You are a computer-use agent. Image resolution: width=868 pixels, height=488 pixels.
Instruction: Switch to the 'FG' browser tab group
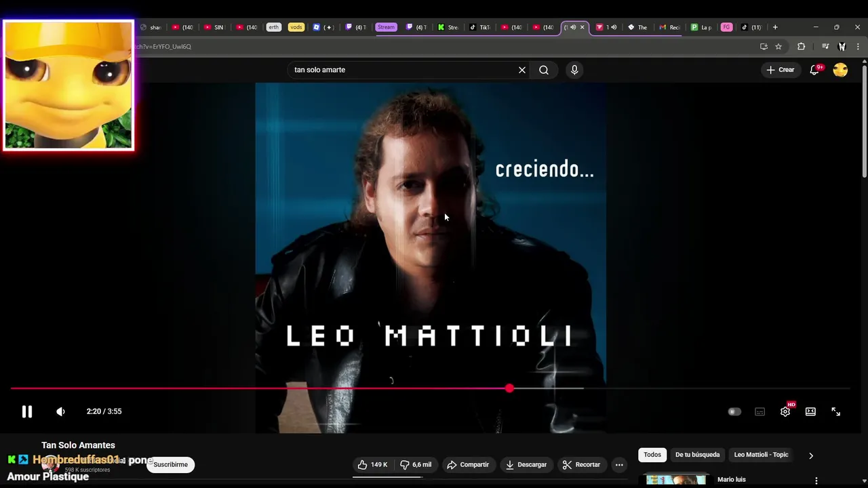pyautogui.click(x=726, y=27)
